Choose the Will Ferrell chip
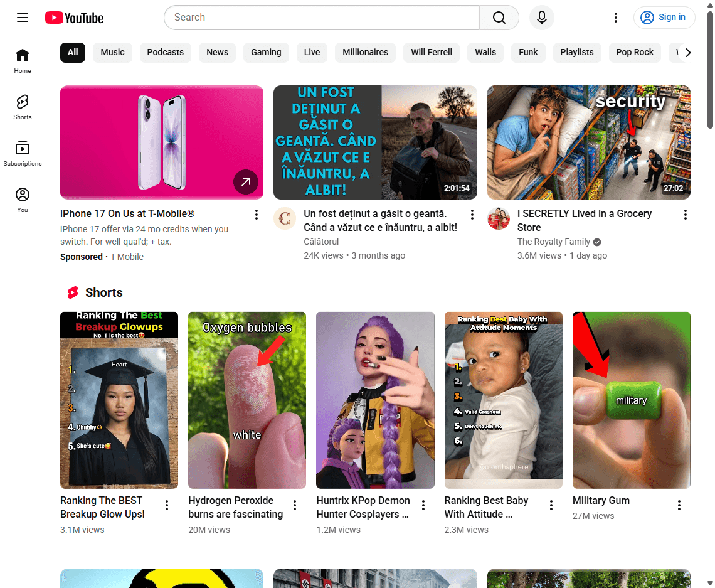 point(432,53)
